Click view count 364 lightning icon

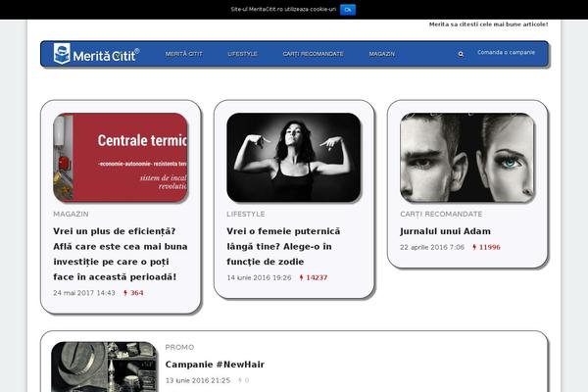click(125, 293)
